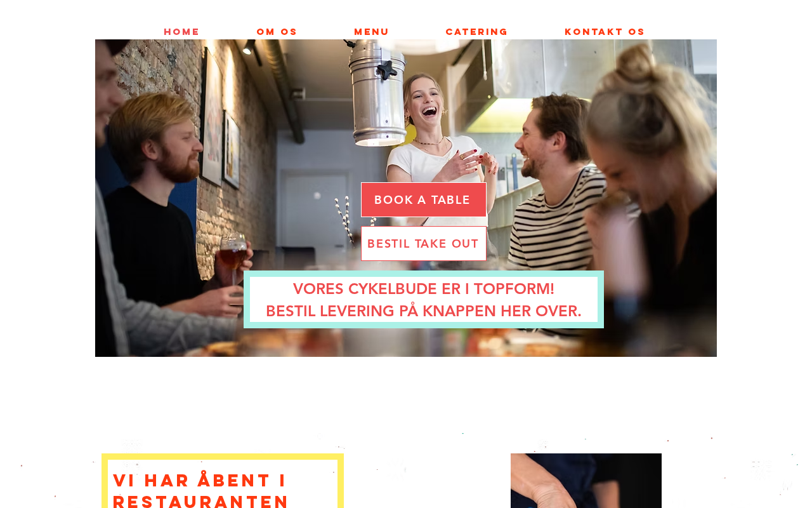The height and width of the screenshot is (508, 812).
Task: Click the yellow border of the opening-hours box
Action: 223,457
